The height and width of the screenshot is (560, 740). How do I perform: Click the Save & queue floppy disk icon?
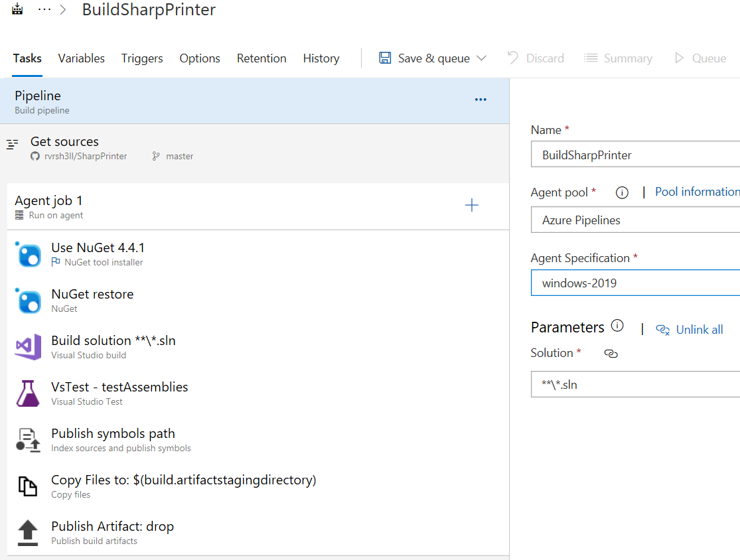(x=385, y=58)
